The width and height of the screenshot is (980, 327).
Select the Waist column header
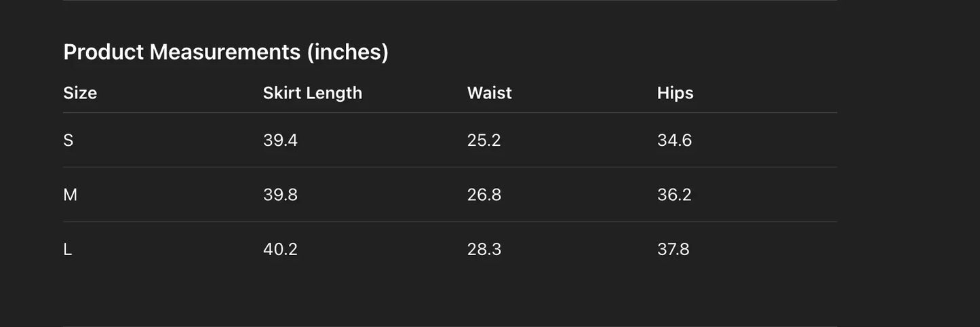coord(490,93)
